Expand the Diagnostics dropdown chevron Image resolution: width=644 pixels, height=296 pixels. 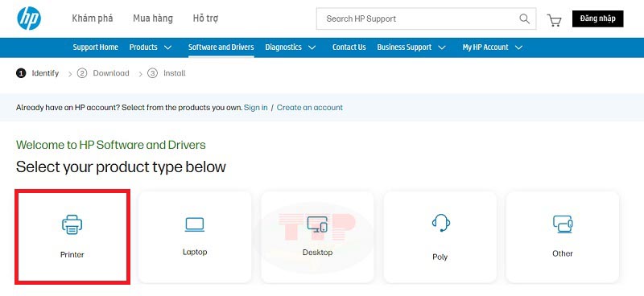coord(312,47)
